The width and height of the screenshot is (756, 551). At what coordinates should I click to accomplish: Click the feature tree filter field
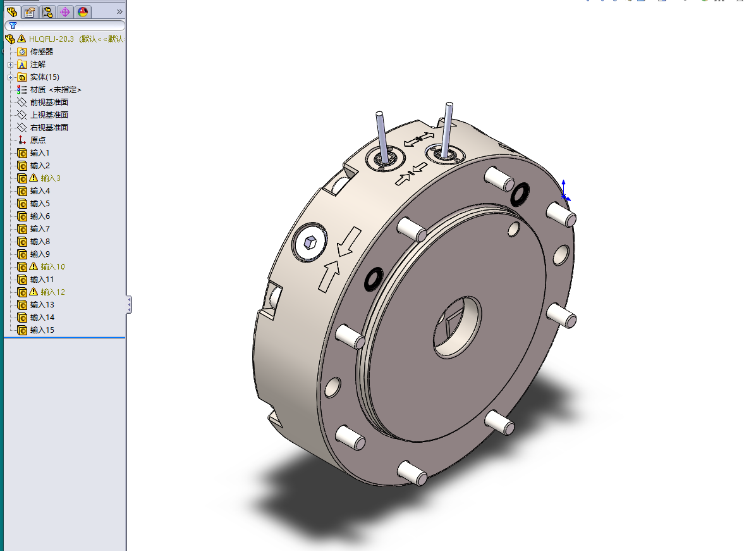coord(65,25)
